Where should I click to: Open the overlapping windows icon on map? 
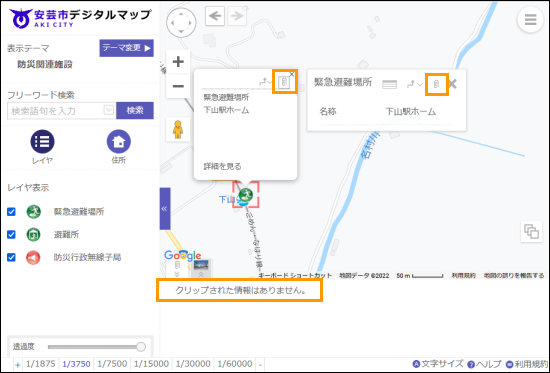pos(531,232)
